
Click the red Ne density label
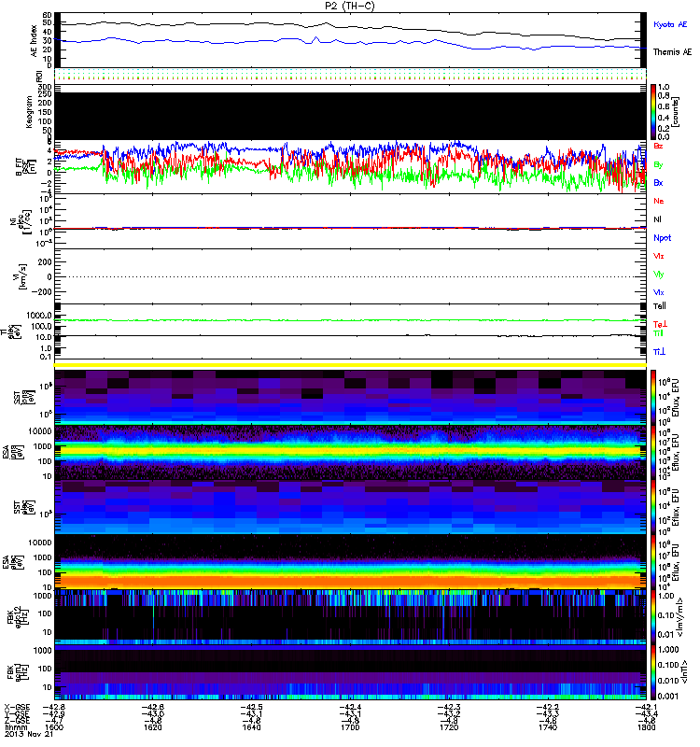pyautogui.click(x=659, y=201)
